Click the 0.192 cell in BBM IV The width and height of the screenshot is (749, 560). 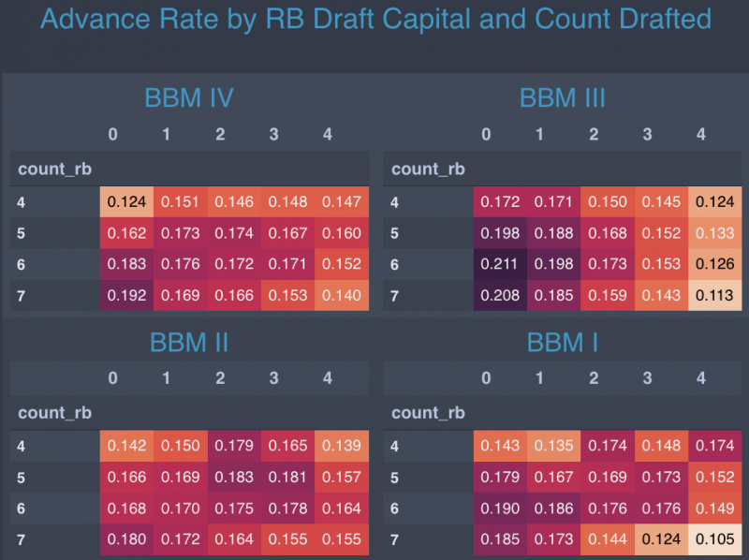126,296
